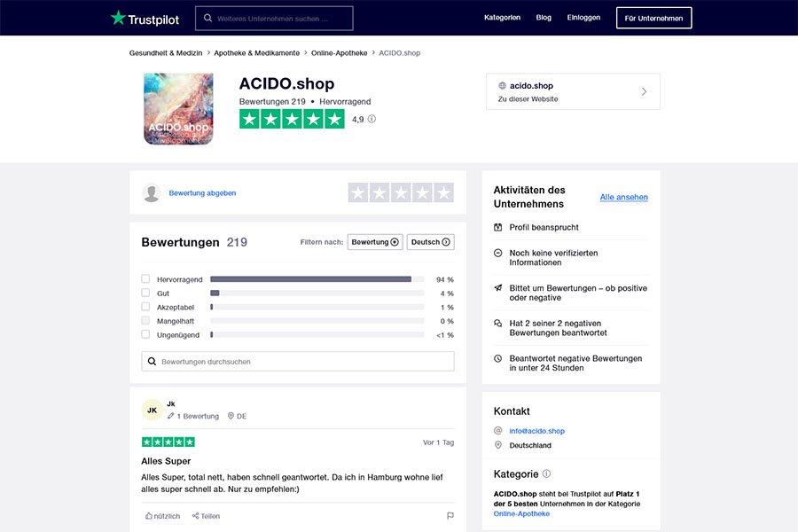This screenshot has width=798, height=532.
Task: Click Einloggen in the top navigation
Action: tap(583, 18)
